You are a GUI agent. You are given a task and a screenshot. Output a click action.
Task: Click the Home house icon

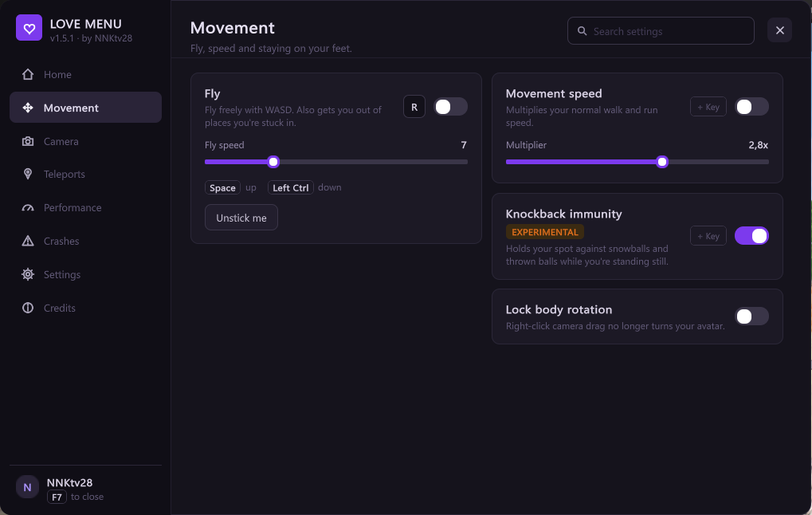click(28, 75)
